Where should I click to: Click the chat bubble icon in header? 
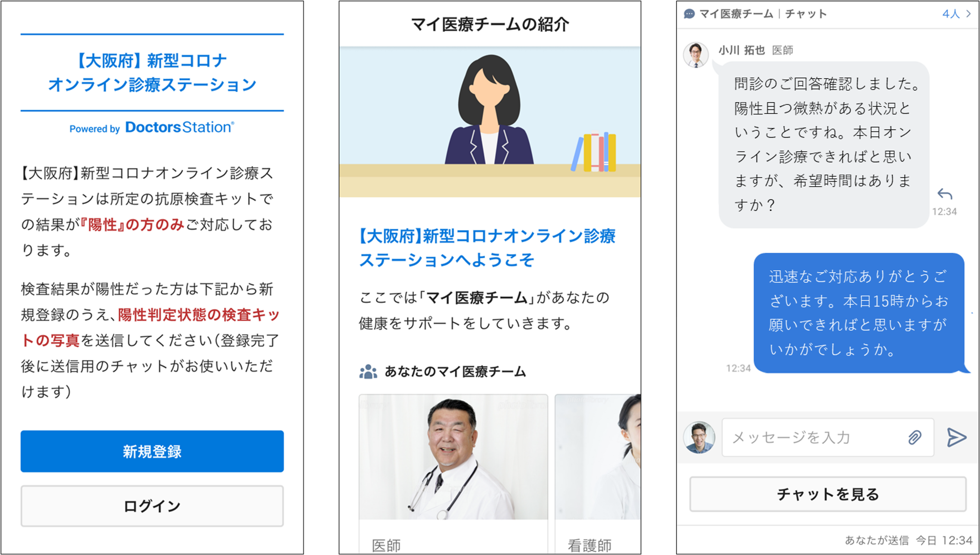pos(689,14)
